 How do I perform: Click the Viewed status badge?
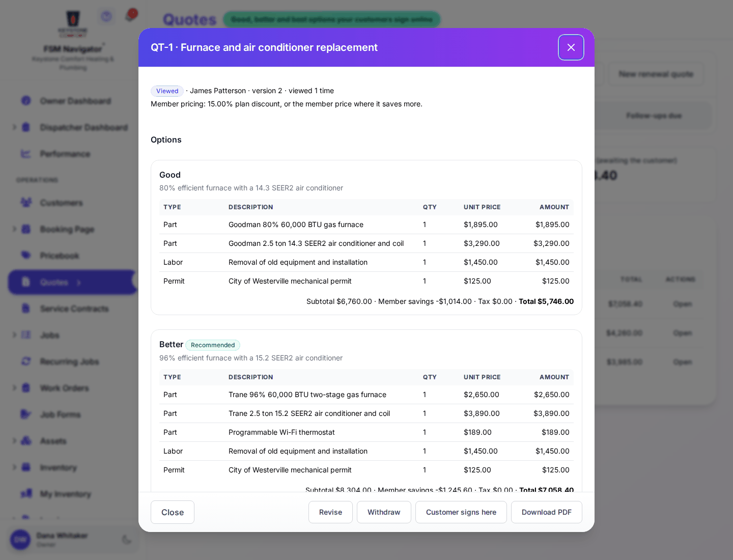click(167, 91)
